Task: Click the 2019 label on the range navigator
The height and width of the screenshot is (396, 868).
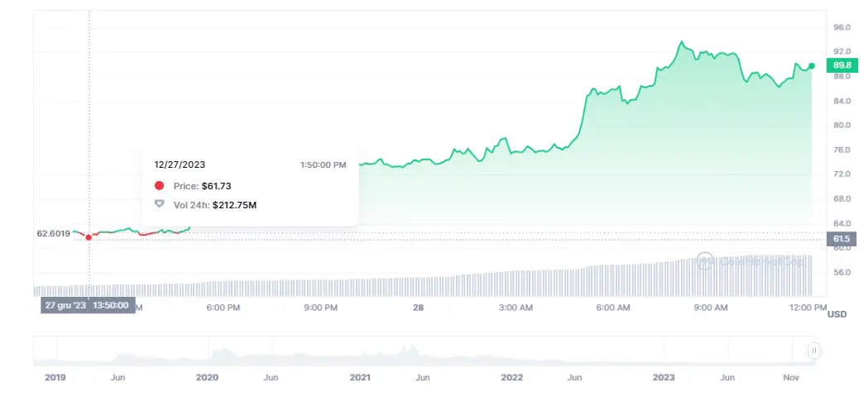Action: tap(55, 377)
